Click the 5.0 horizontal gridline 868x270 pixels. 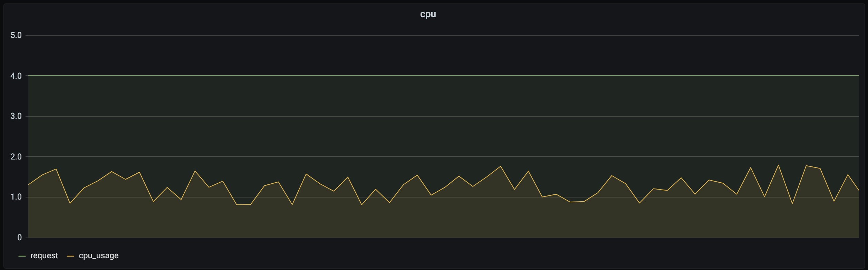[x=442, y=35]
